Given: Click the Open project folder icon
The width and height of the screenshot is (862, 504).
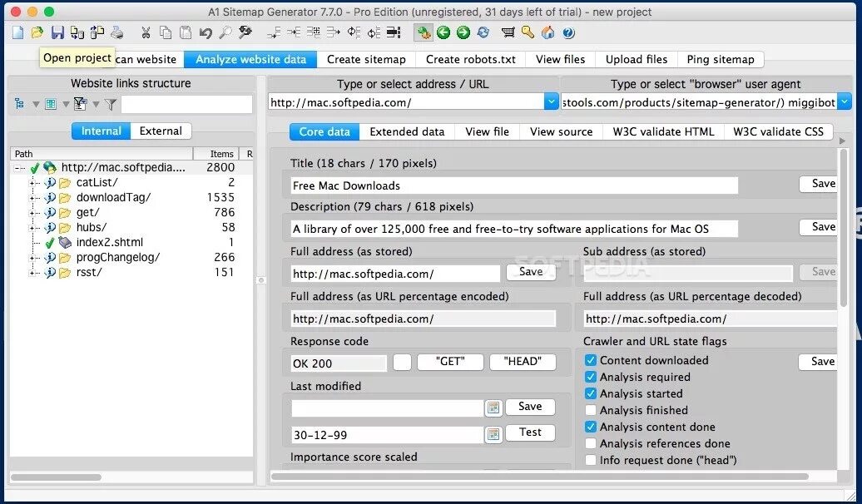Looking at the screenshot, I should (37, 32).
